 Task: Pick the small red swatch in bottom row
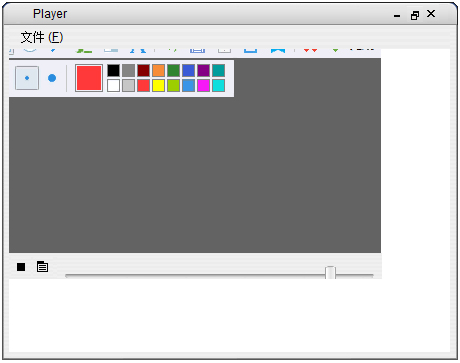click(143, 85)
